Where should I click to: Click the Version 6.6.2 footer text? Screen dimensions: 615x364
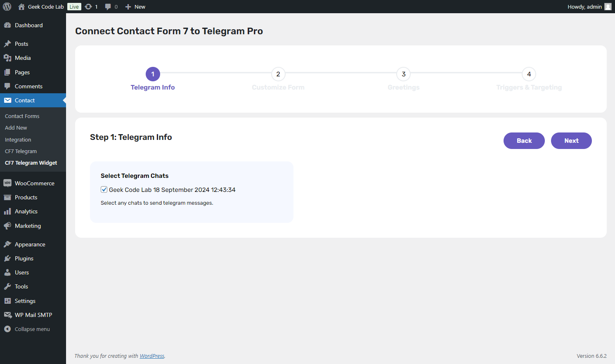pyautogui.click(x=591, y=356)
